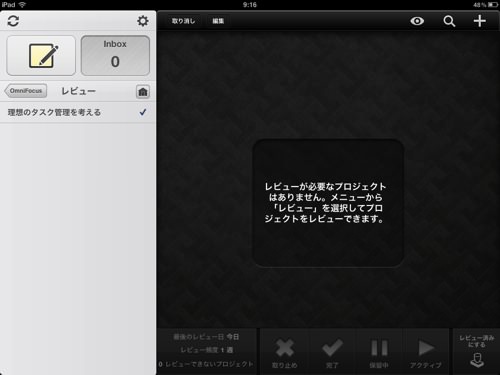Tap the sync arrows icon
Screen dimensions: 500x375
point(13,21)
